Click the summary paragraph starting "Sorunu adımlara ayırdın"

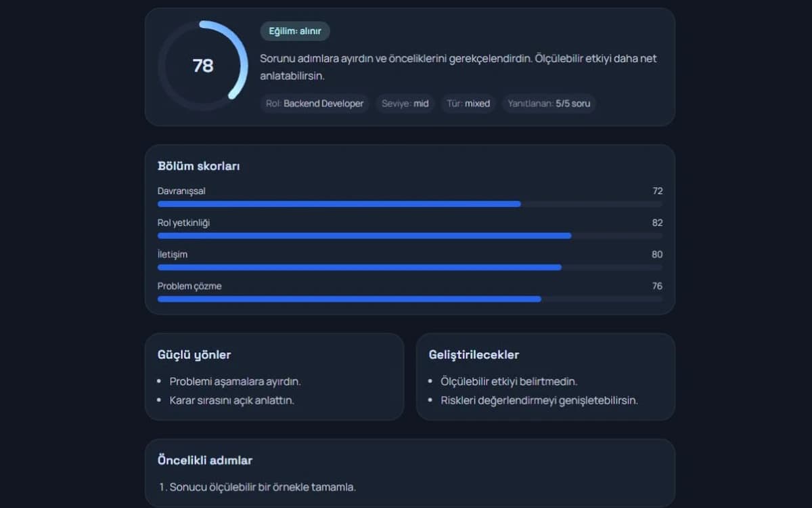[x=459, y=67]
